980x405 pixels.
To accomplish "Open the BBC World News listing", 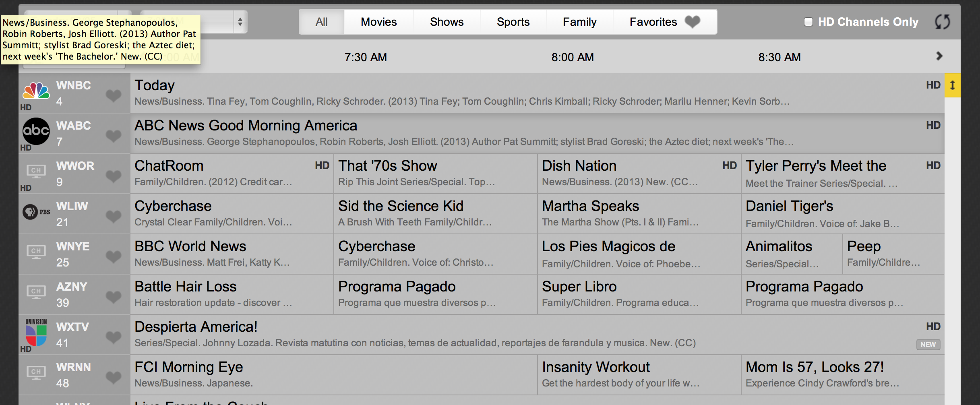I will [232, 254].
